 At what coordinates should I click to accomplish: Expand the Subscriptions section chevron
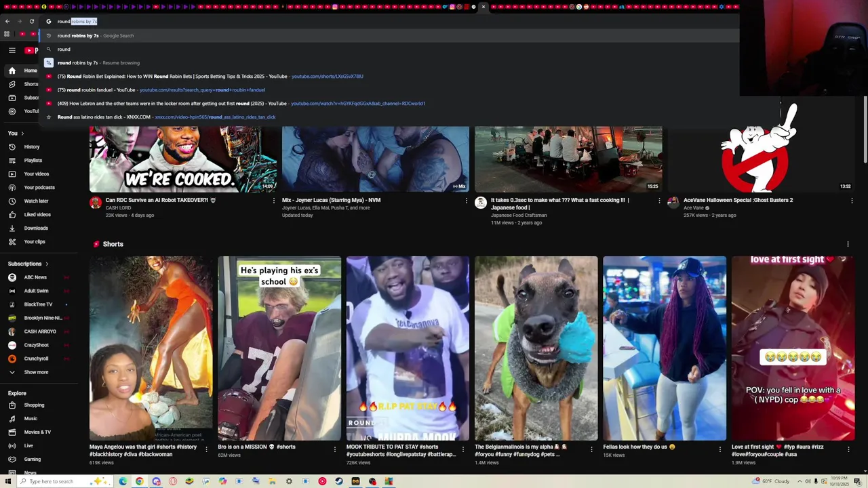[47, 264]
